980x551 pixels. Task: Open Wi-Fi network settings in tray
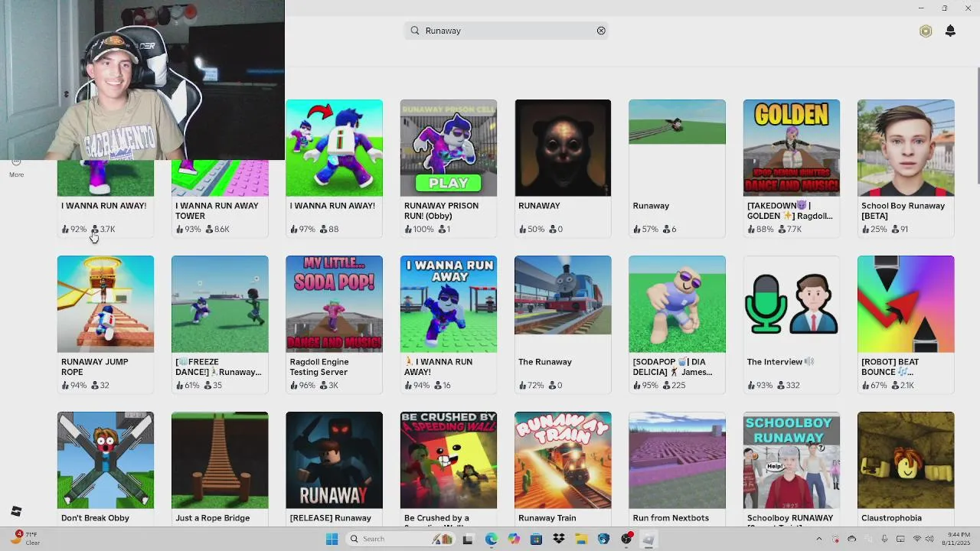[917, 539]
